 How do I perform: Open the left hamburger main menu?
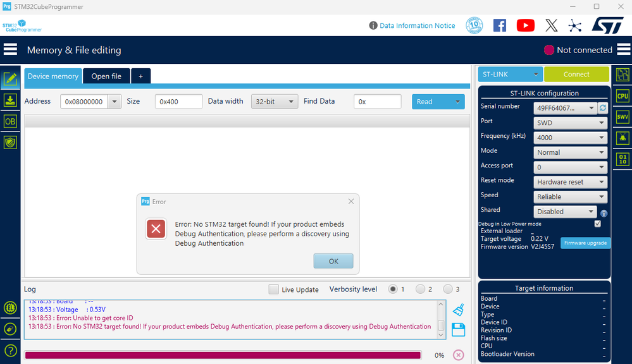(10, 49)
